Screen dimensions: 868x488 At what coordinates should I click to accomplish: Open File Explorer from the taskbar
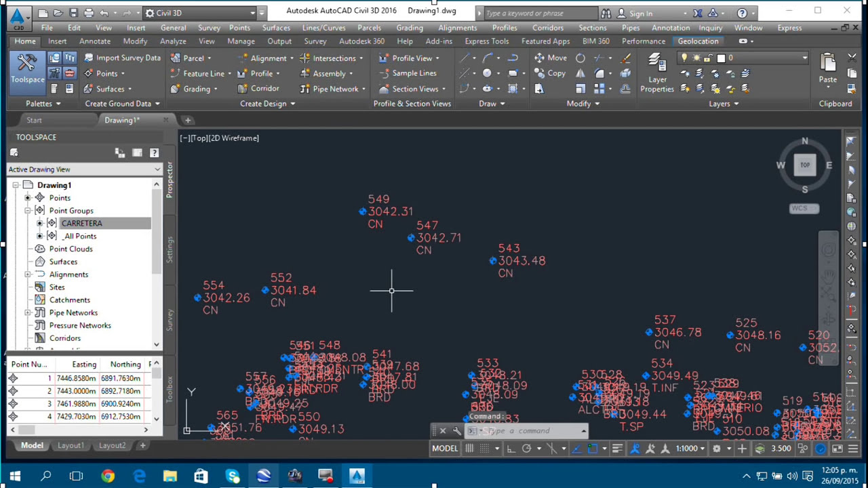point(170,476)
